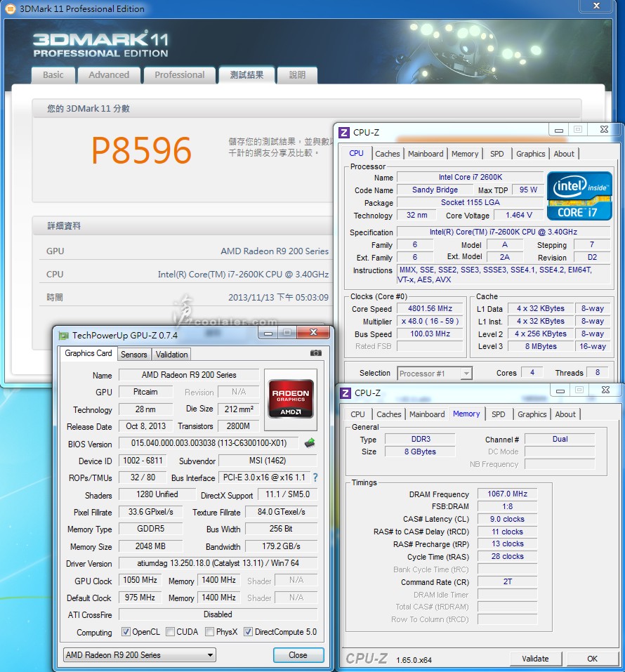625x672 pixels.
Task: Minimize the lower CPU-Z Memory window
Action: click(x=560, y=390)
